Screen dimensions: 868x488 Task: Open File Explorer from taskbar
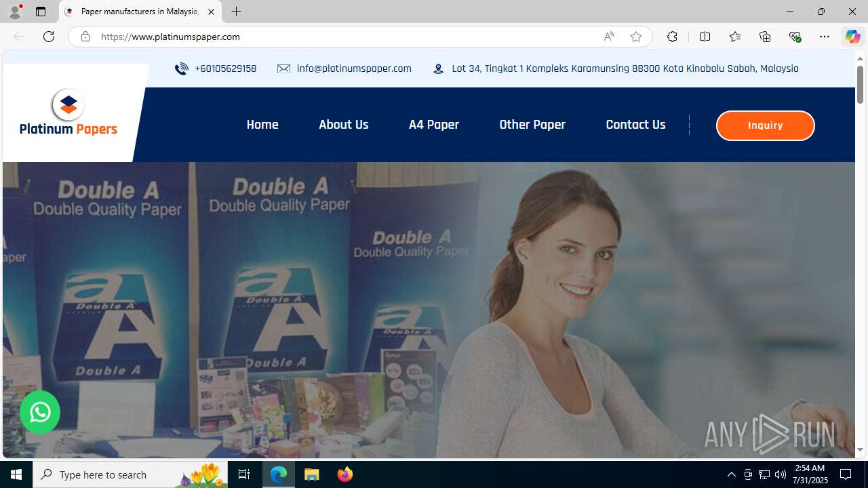312,474
